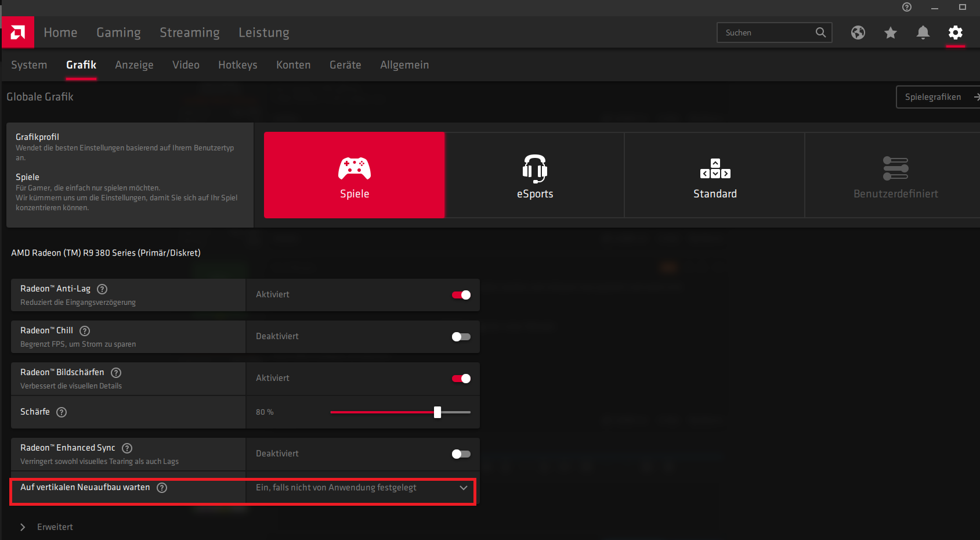The width and height of the screenshot is (980, 540).
Task: Click the sliders icon in Benutzerdefiniert profile
Action: pyautogui.click(x=896, y=168)
